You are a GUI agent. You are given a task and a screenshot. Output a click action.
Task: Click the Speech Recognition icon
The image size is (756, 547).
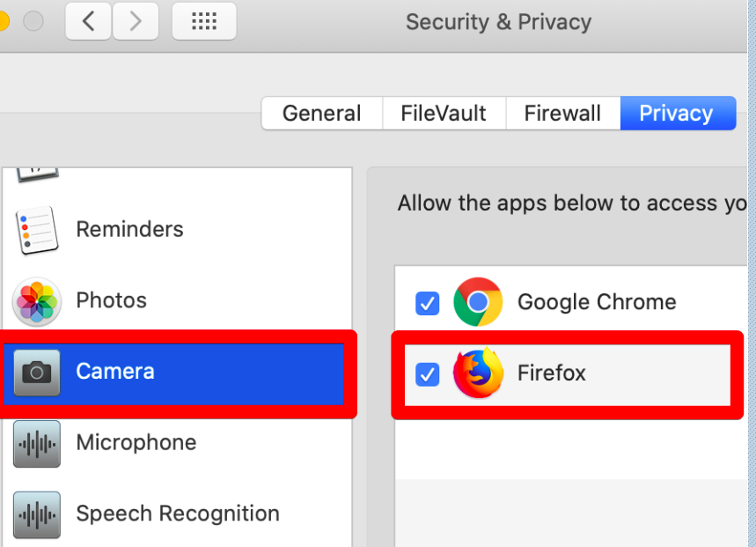[x=37, y=514]
